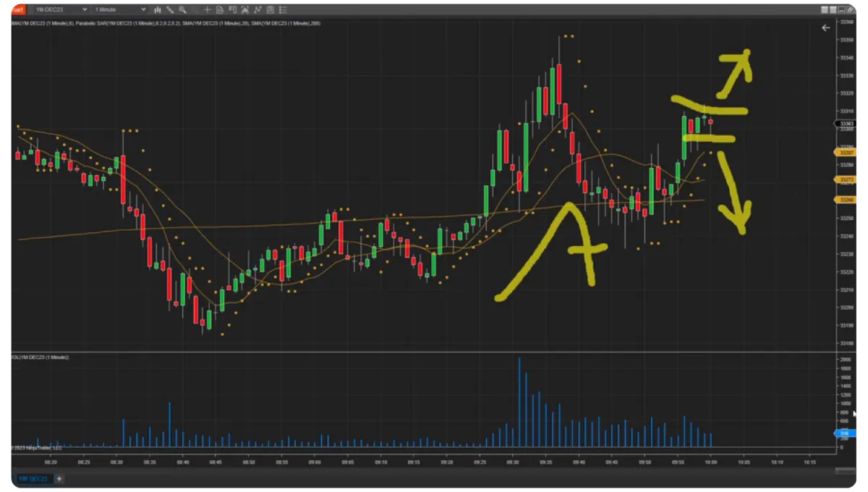Click the 33200 price axis label
This screenshot has height=492, width=868.
(x=846, y=307)
